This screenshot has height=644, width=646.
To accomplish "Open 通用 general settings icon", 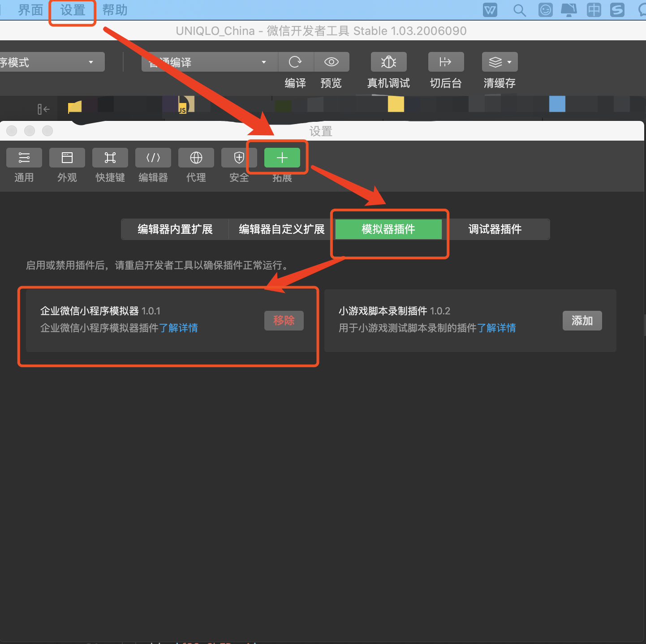I will click(24, 158).
